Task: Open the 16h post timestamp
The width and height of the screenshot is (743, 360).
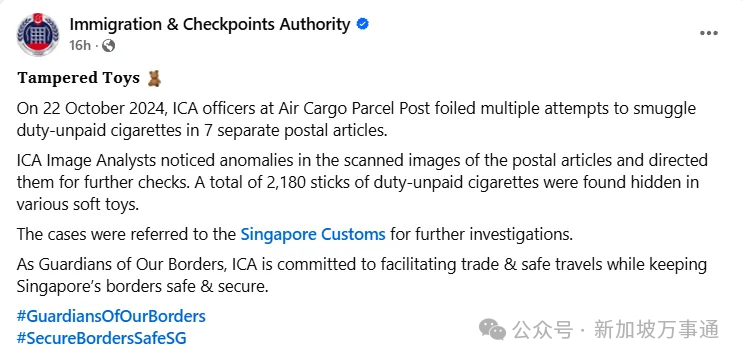Action: click(80, 45)
